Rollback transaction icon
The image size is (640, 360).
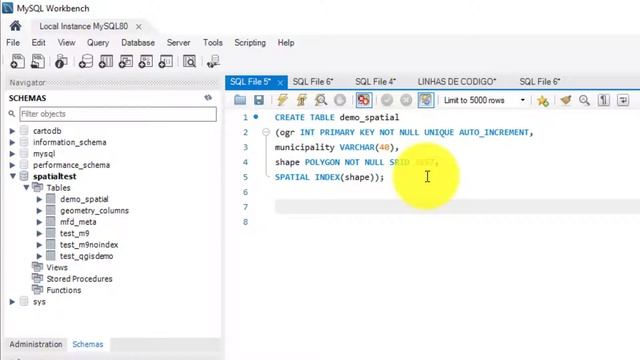(406, 100)
